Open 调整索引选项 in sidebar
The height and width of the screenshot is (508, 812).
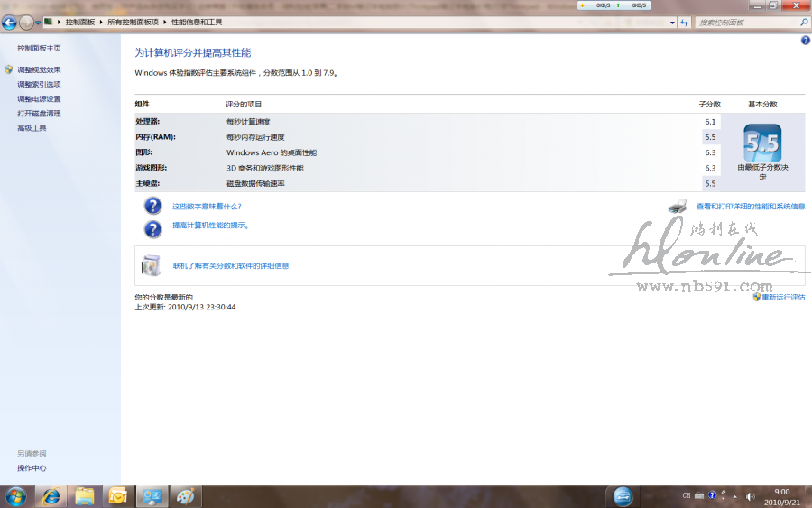tap(39, 85)
